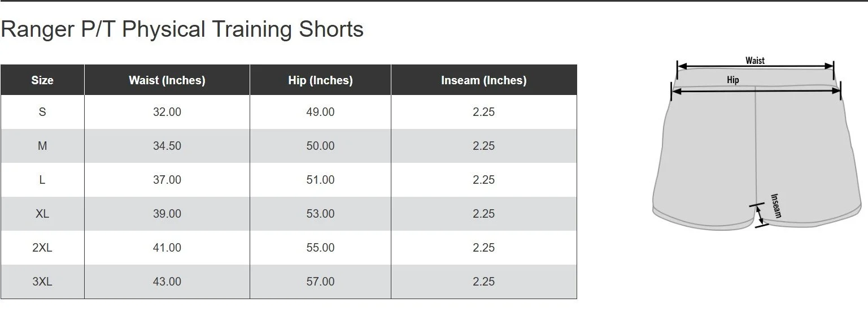This screenshot has width=868, height=324.
Task: Select the L size row label
Action: (x=42, y=180)
